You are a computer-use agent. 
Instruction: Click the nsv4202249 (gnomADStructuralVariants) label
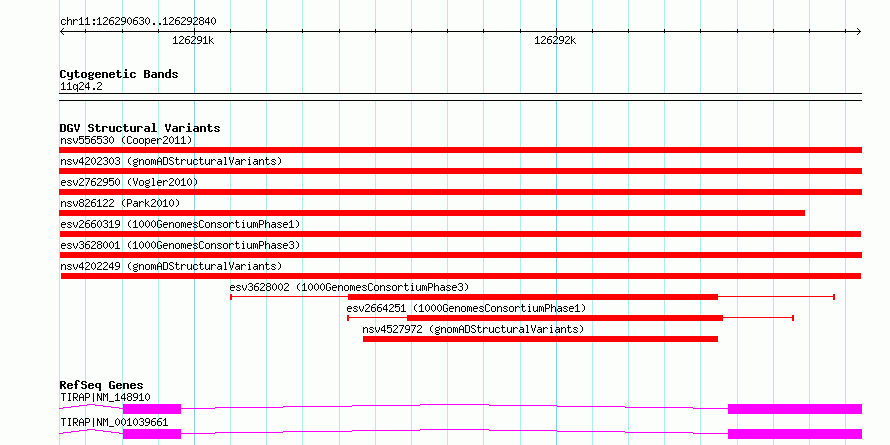coord(171,266)
